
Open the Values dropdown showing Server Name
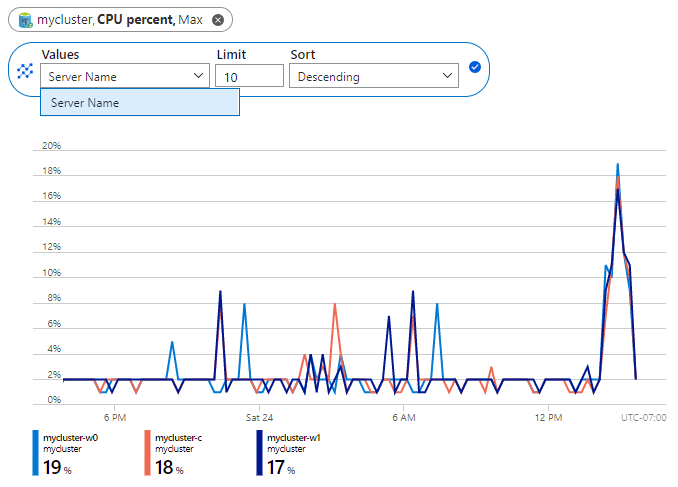click(125, 76)
